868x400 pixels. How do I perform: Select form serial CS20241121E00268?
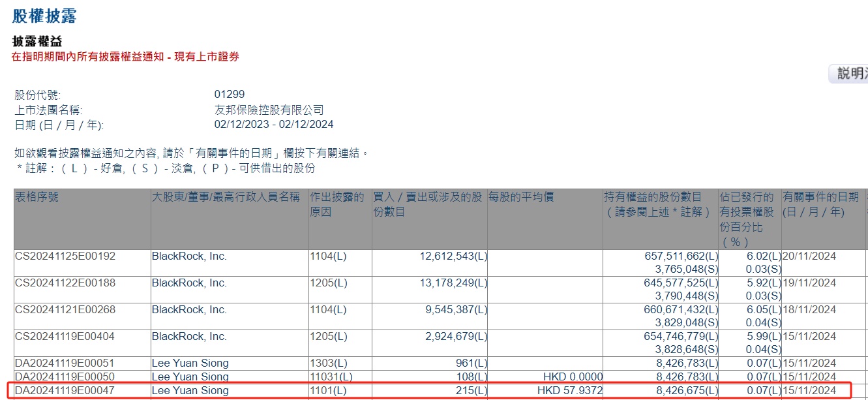pyautogui.click(x=65, y=310)
